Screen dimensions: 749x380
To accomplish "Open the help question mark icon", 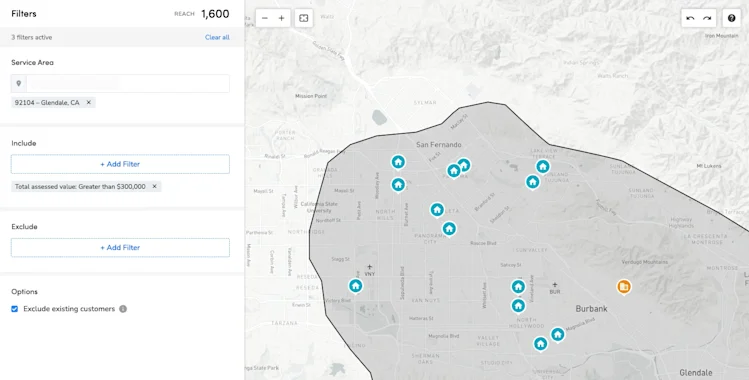I will [731, 18].
